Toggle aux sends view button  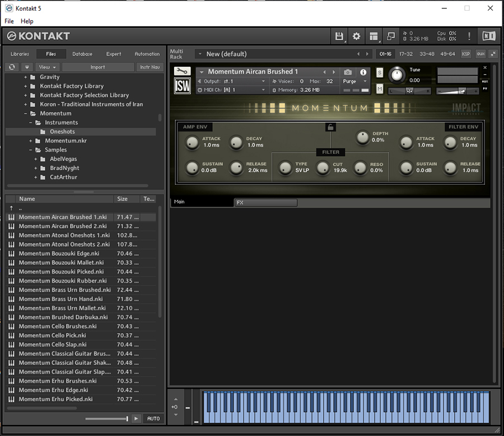[x=480, y=54]
